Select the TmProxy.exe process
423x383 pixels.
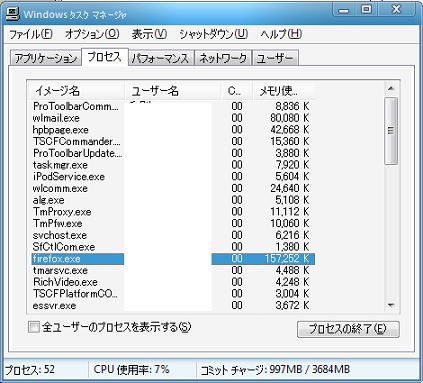173,212
